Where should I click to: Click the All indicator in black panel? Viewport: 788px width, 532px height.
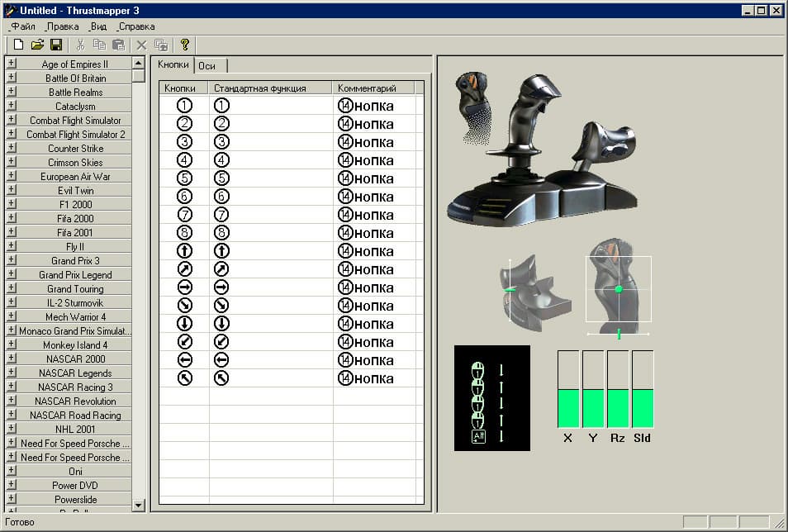478,437
